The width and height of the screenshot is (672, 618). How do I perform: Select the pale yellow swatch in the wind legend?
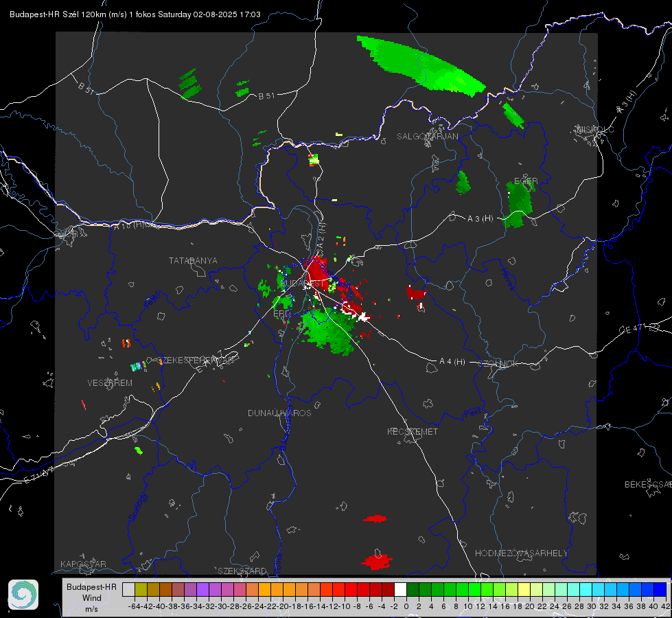[524, 590]
